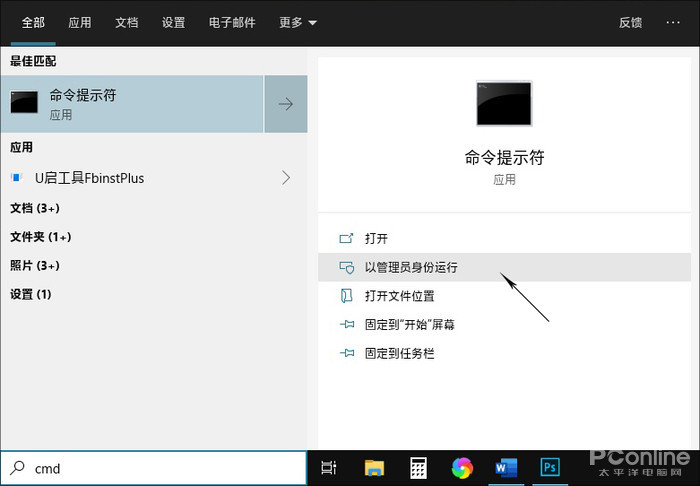Open the colorful pinwheel app in taskbar
The image size is (700, 486).
click(462, 468)
